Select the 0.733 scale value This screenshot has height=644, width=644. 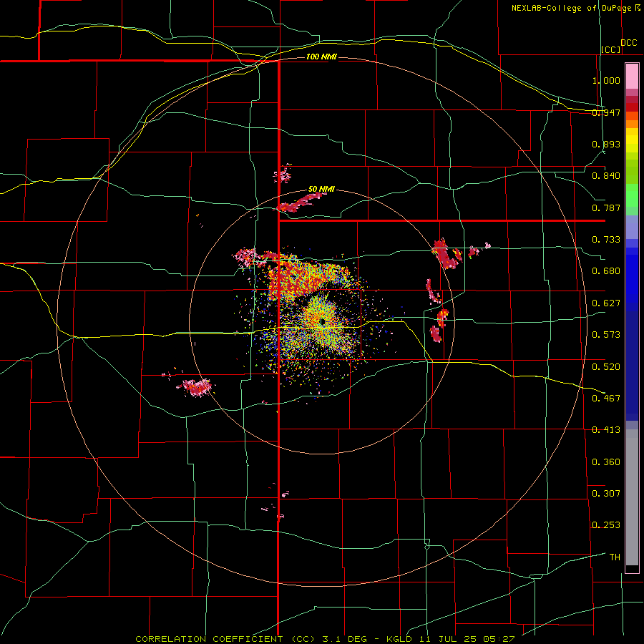point(606,240)
